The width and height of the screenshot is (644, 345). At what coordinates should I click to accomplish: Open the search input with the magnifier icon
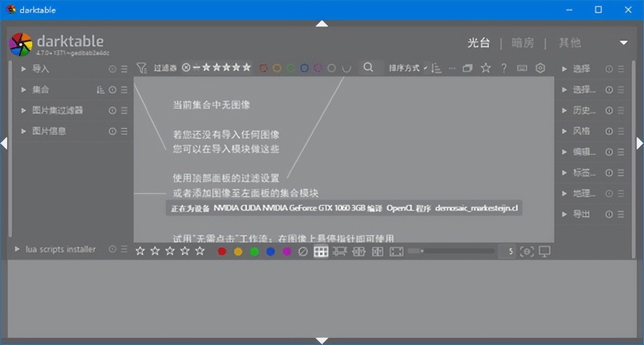coord(368,67)
